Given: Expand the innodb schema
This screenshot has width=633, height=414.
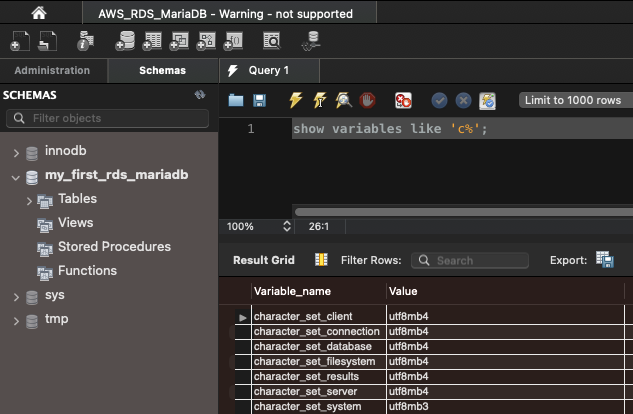Looking at the screenshot, I should tap(16, 153).
